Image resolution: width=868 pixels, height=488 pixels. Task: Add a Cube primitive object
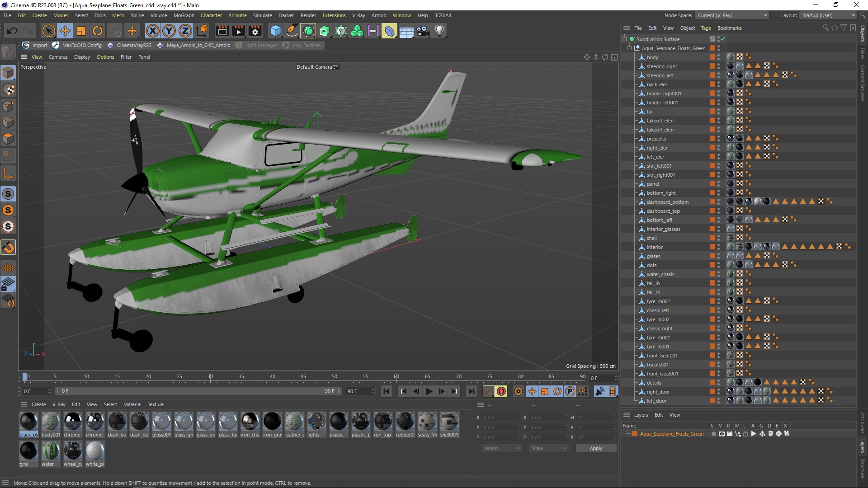click(x=275, y=31)
